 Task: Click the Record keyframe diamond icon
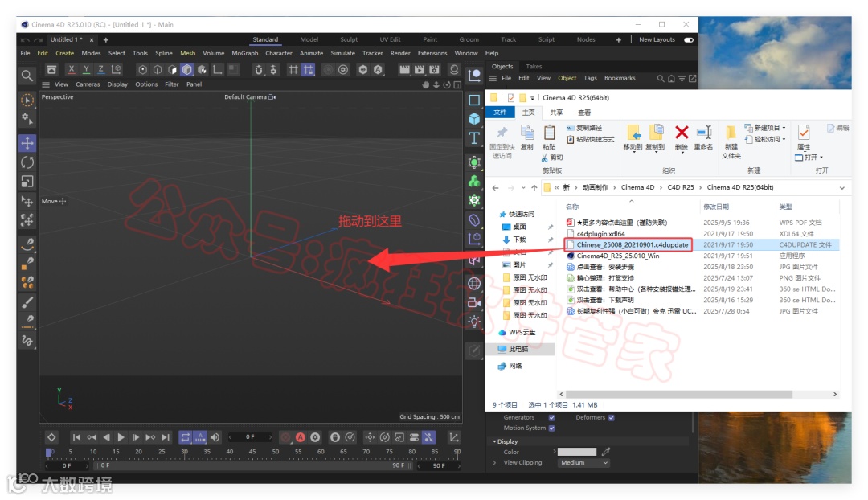pyautogui.click(x=51, y=437)
